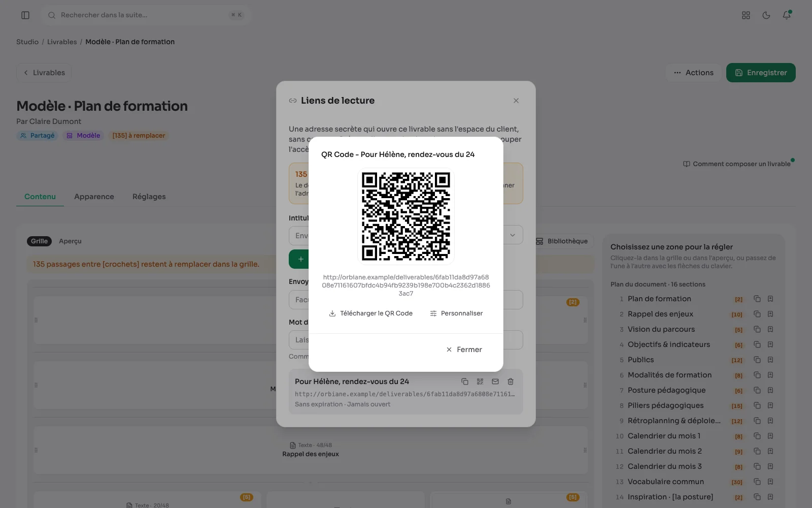
Task: Show QR code for Pour Hélène link
Action: coord(480,382)
